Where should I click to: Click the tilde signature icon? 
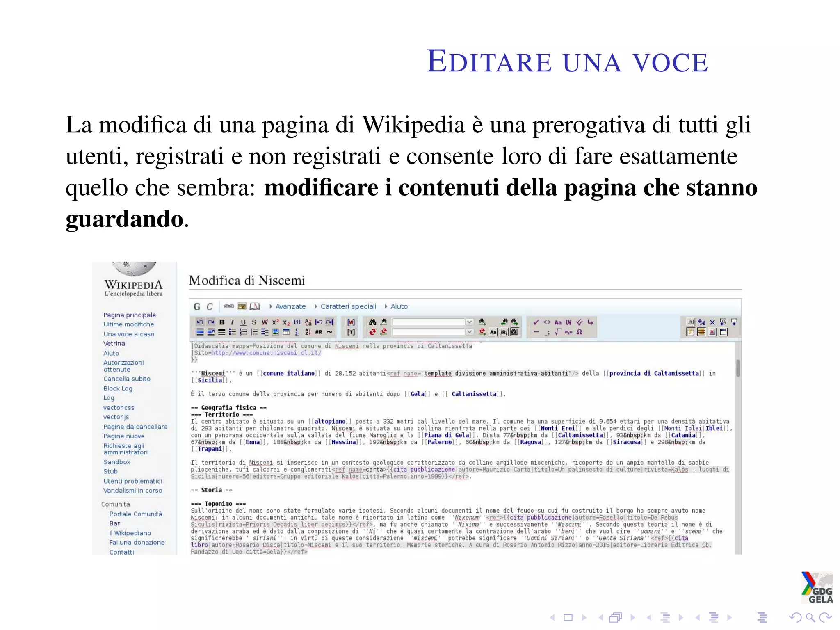(330, 332)
